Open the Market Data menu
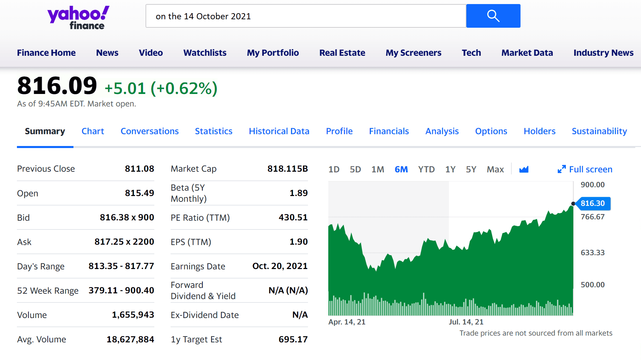 [x=527, y=53]
